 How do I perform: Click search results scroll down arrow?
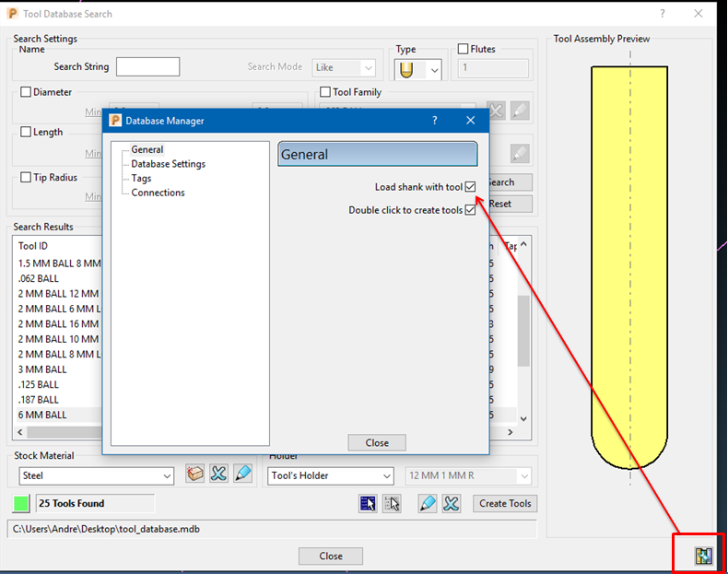point(523,418)
